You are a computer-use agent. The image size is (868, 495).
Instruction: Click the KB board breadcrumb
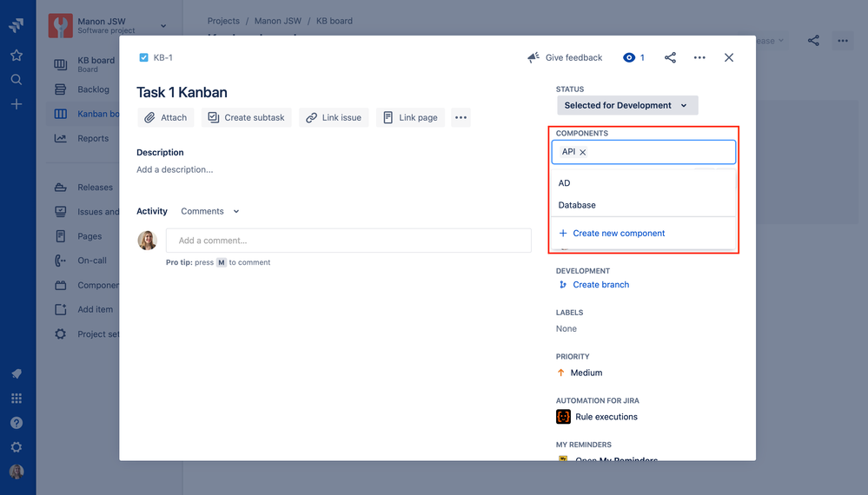coord(335,21)
